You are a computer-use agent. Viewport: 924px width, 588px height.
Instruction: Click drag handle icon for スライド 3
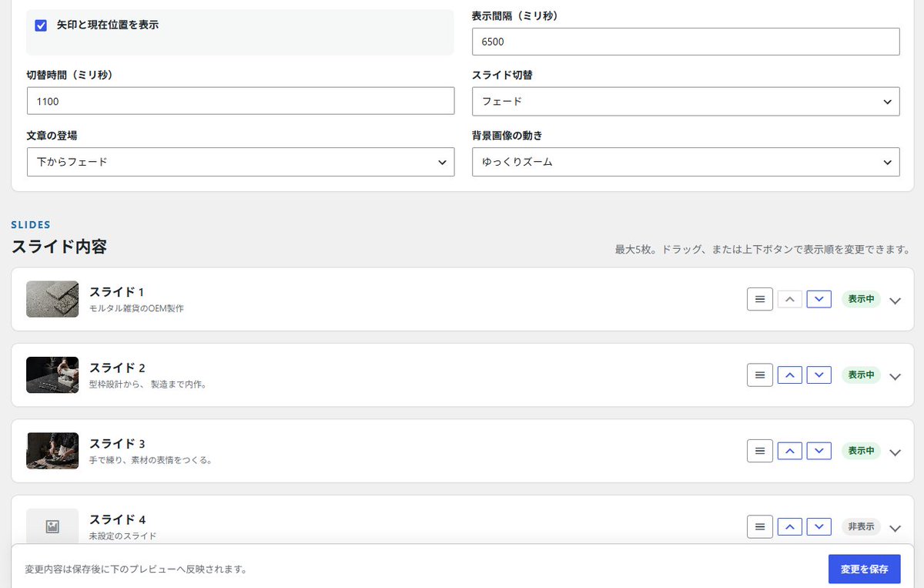[x=760, y=451]
